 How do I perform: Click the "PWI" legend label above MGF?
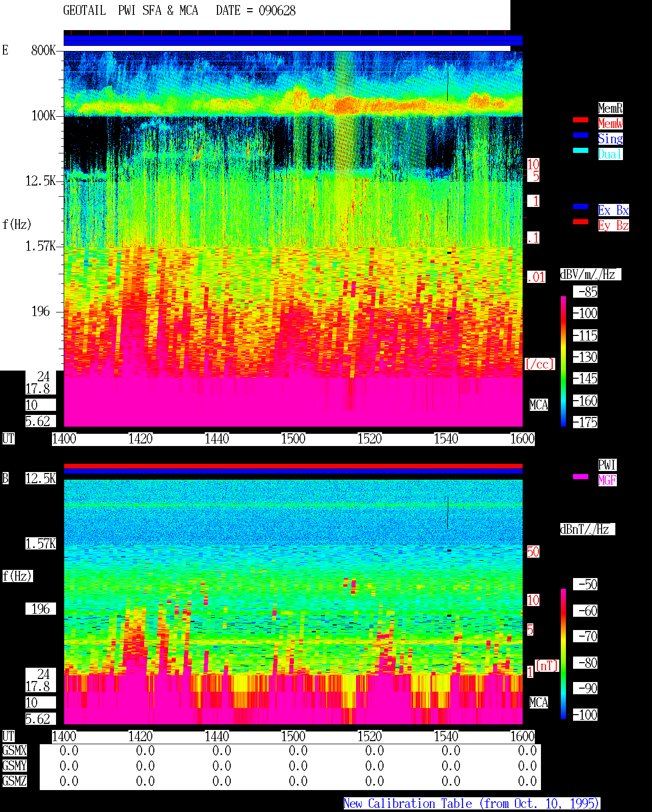coord(607,465)
